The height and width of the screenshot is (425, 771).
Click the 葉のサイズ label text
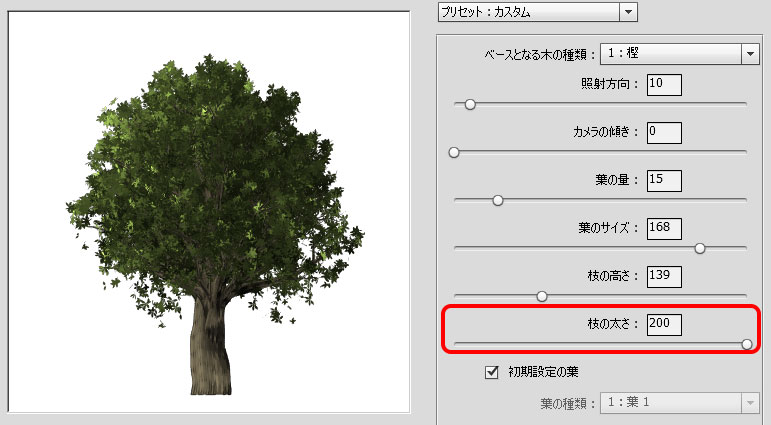point(608,228)
